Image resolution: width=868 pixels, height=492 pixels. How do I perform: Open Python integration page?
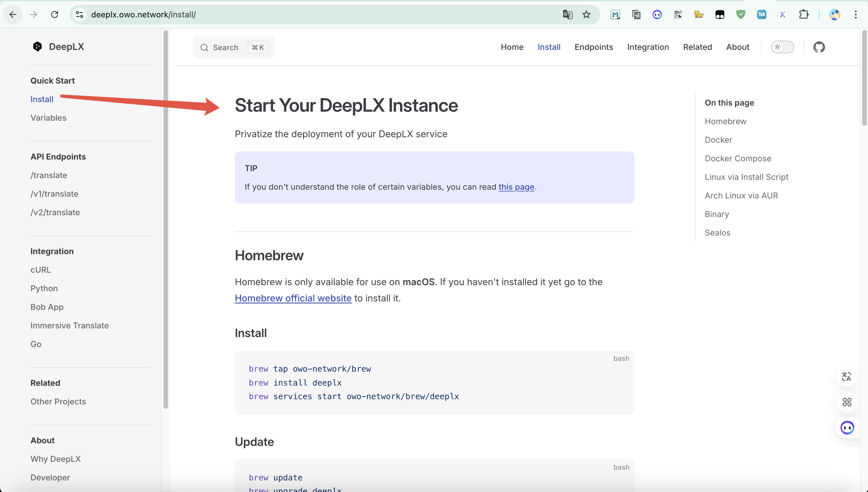coord(44,289)
